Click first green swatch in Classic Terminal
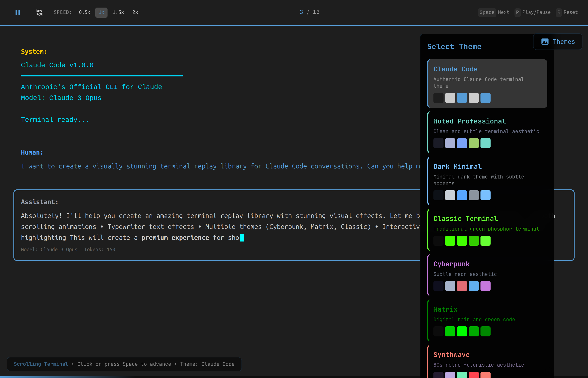The width and height of the screenshot is (588, 378). (450, 241)
